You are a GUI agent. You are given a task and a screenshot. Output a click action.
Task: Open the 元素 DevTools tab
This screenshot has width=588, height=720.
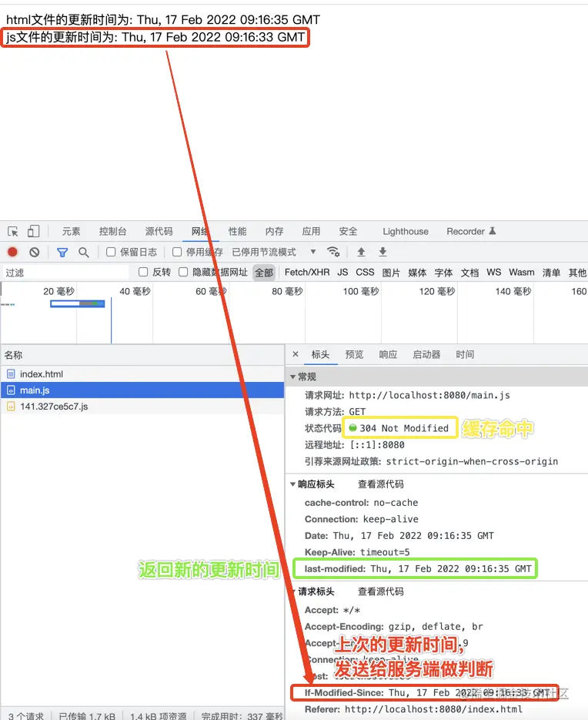(71, 232)
